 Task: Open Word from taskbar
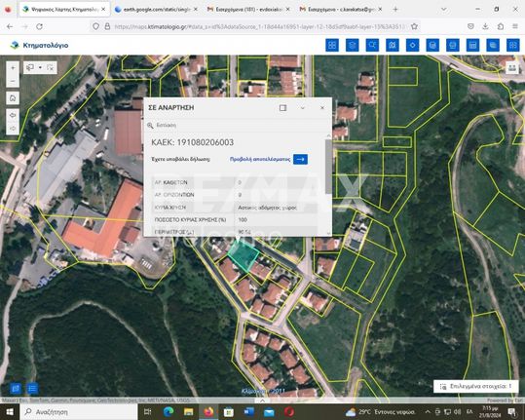(x=249, y=411)
